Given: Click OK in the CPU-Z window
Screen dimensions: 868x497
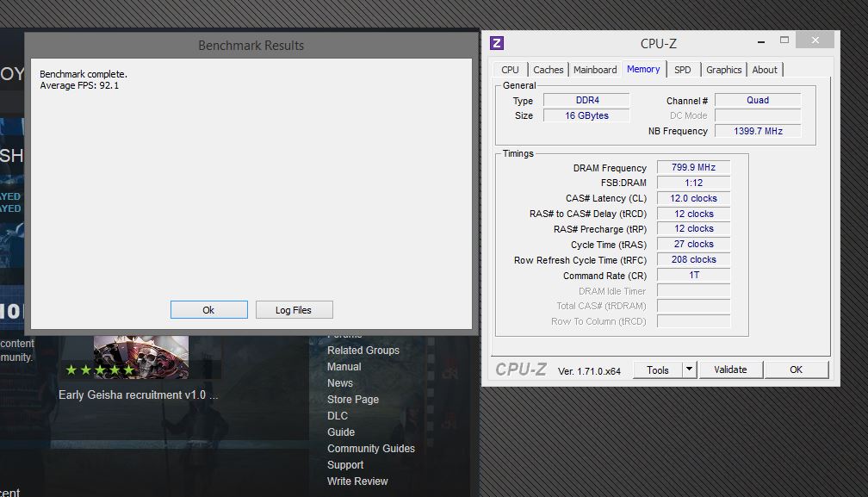Looking at the screenshot, I should [796, 370].
